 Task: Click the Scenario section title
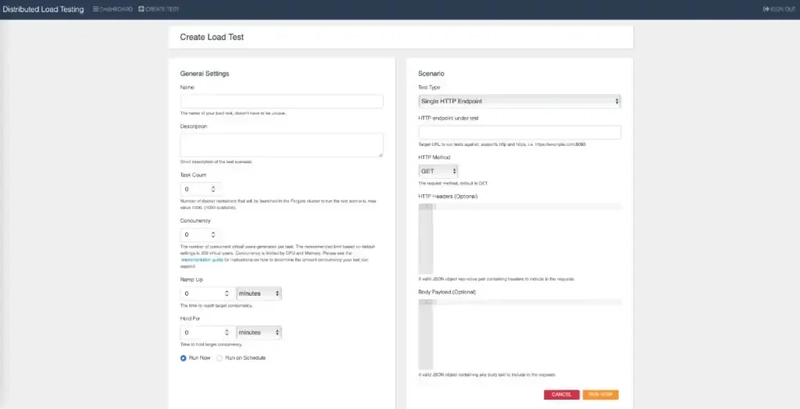point(431,73)
